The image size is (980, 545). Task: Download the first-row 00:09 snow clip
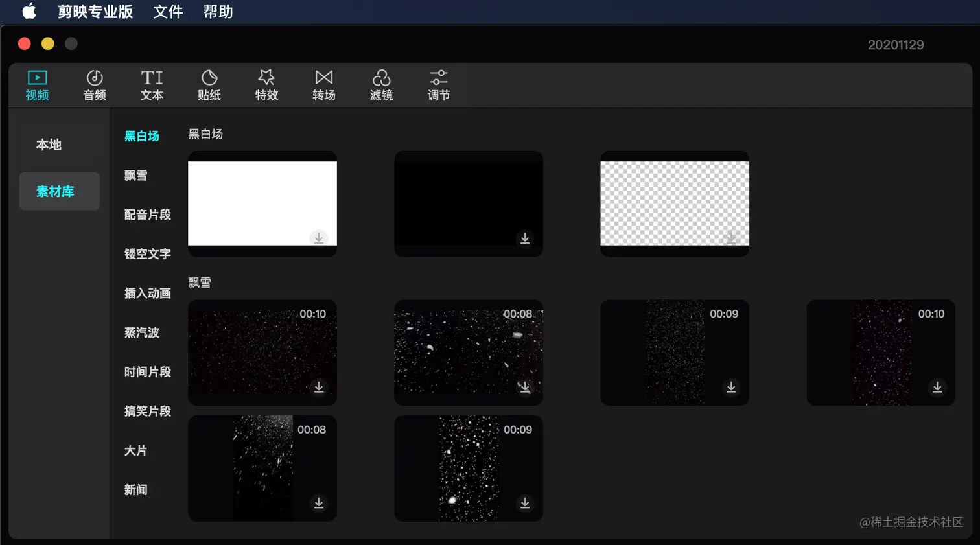(731, 387)
